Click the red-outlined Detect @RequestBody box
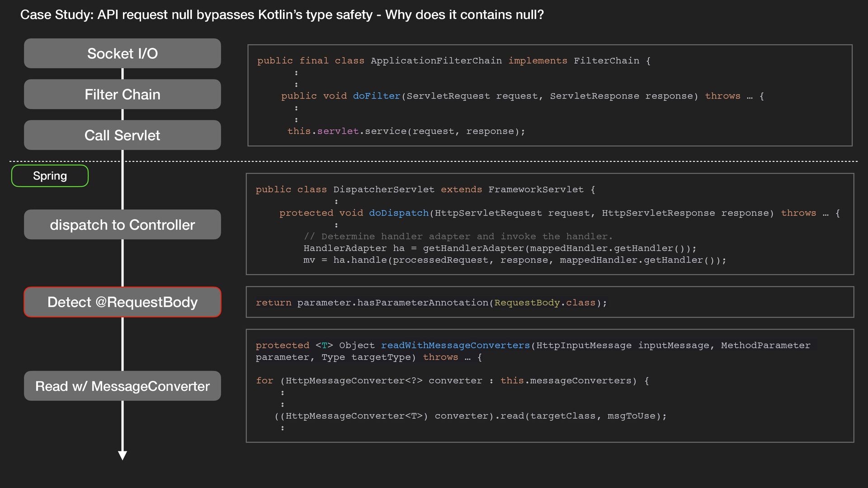Screen dimensions: 868x488 (x=122, y=302)
